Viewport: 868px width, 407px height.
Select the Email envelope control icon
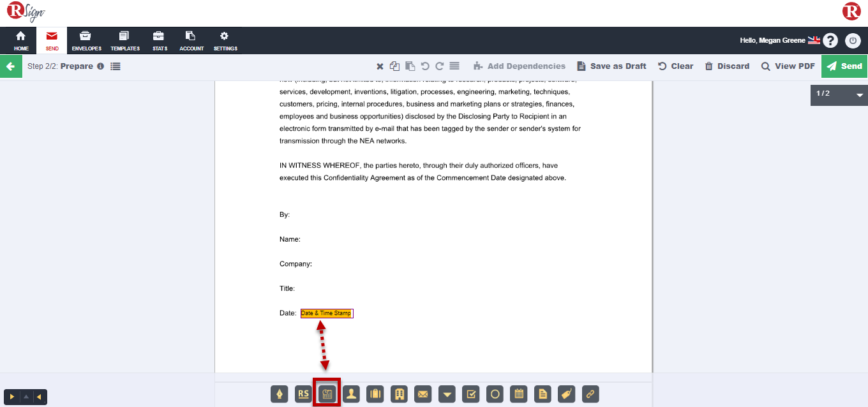423,394
